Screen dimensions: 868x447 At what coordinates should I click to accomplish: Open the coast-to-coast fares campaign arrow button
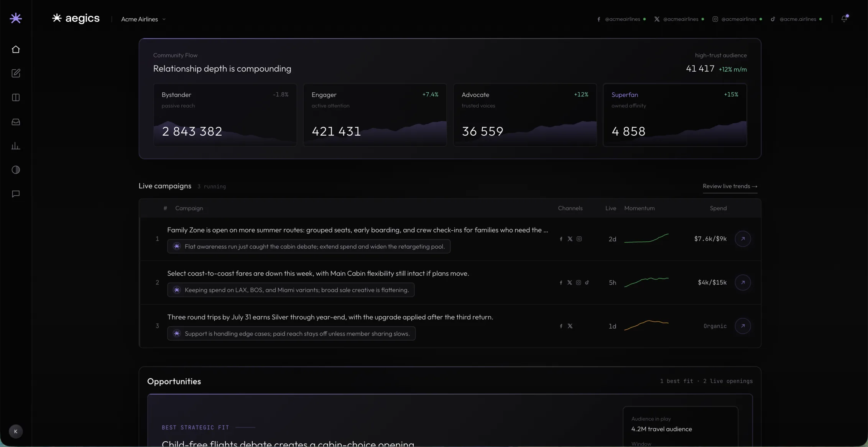click(743, 282)
